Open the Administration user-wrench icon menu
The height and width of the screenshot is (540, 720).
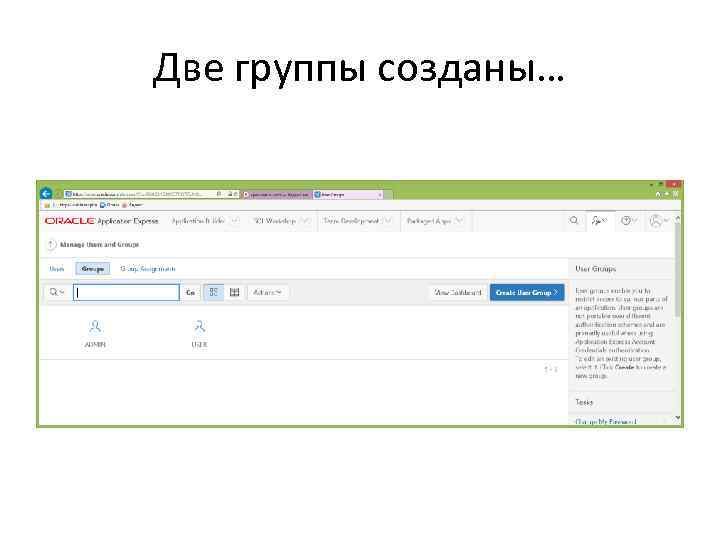coord(599,221)
